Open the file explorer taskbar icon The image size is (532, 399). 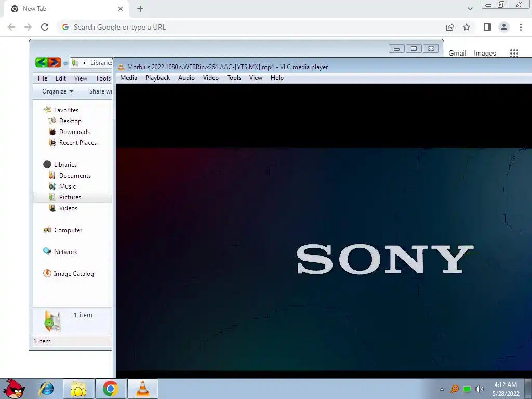point(78,389)
